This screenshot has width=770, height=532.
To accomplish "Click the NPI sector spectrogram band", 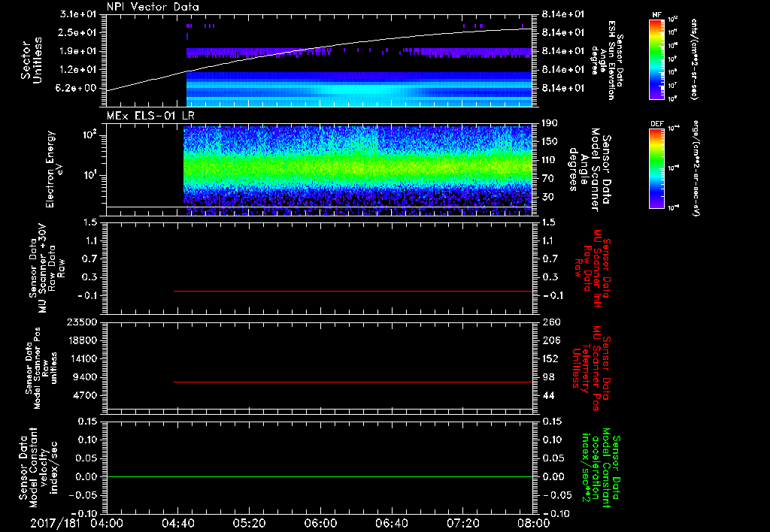I will coord(359,89).
